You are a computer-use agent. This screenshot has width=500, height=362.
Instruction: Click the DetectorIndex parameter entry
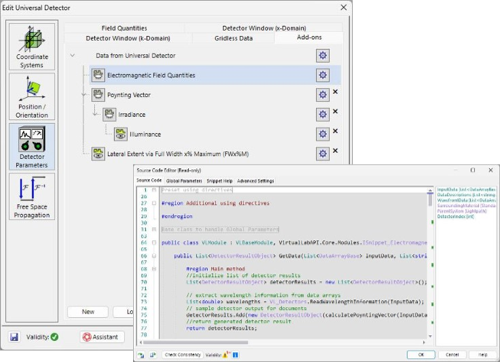coord(455,217)
